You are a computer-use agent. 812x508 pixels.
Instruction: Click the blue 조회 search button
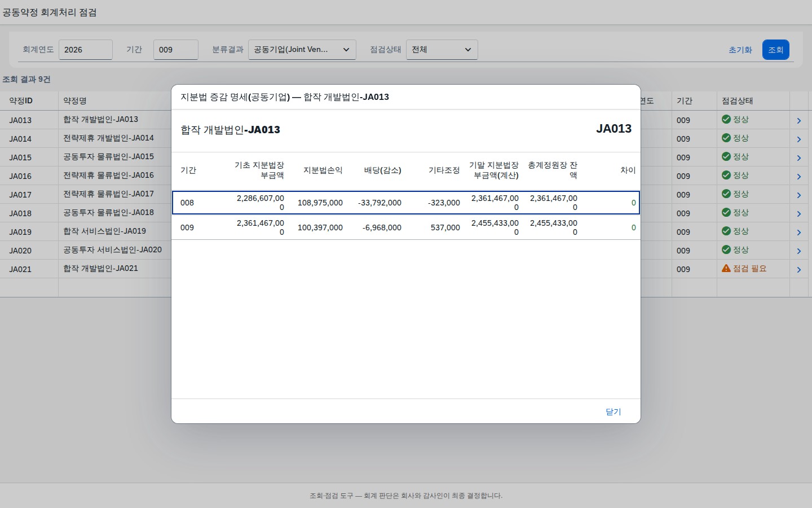(776, 50)
